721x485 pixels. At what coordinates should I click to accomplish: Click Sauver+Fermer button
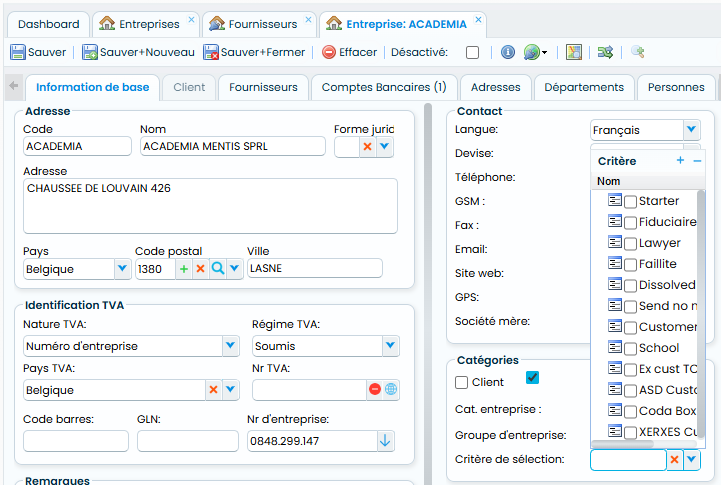254,52
